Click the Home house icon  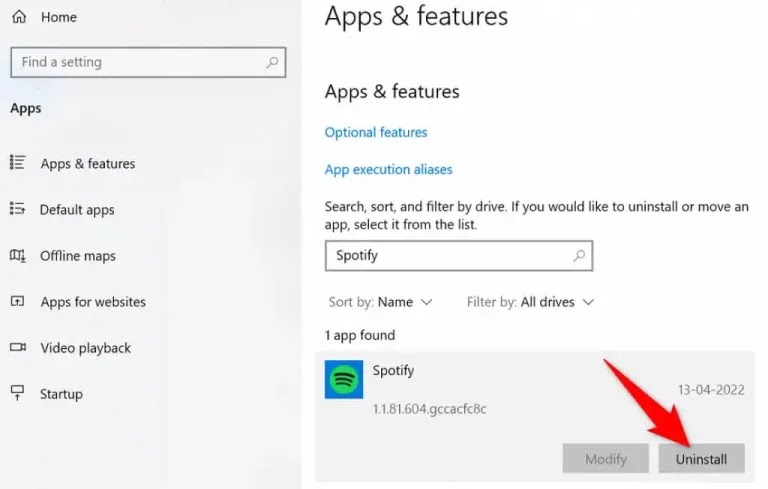pos(19,17)
